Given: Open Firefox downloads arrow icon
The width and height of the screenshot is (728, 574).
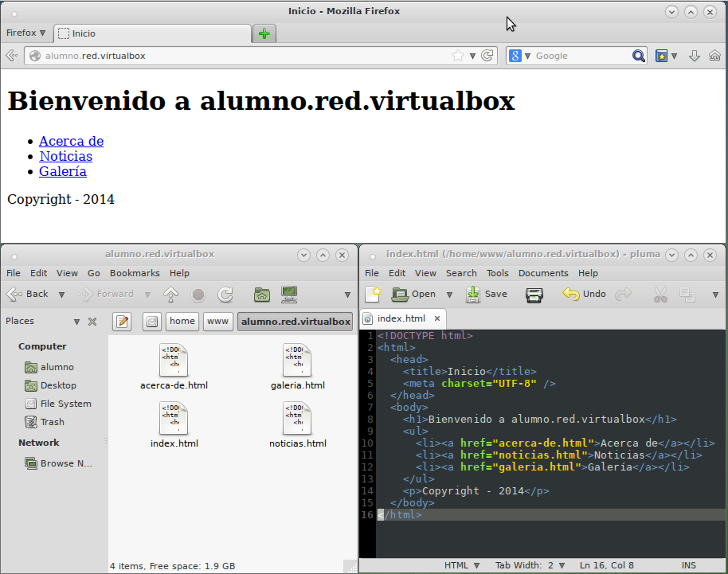Looking at the screenshot, I should point(694,56).
